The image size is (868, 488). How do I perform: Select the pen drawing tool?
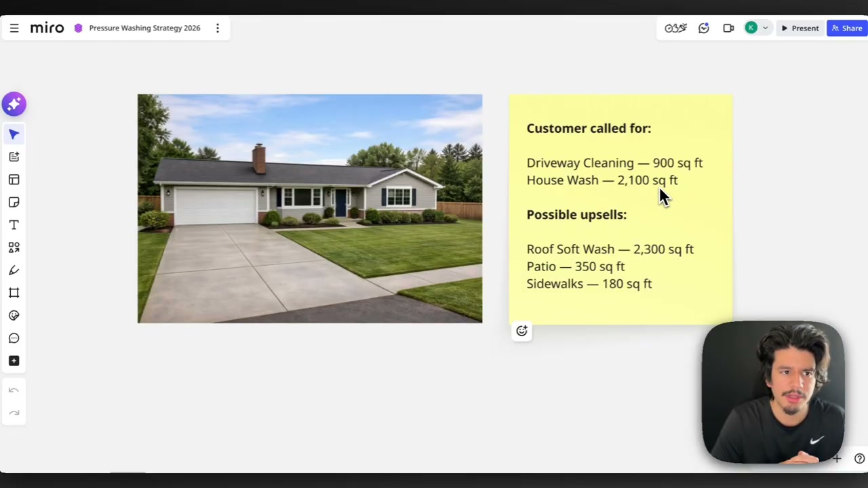[14, 270]
